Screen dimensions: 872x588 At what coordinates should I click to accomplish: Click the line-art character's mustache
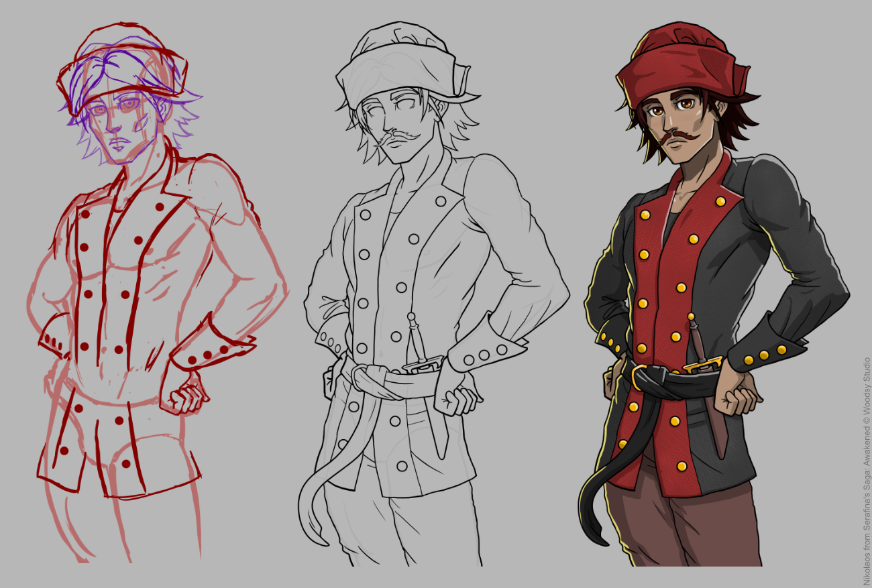[400, 138]
